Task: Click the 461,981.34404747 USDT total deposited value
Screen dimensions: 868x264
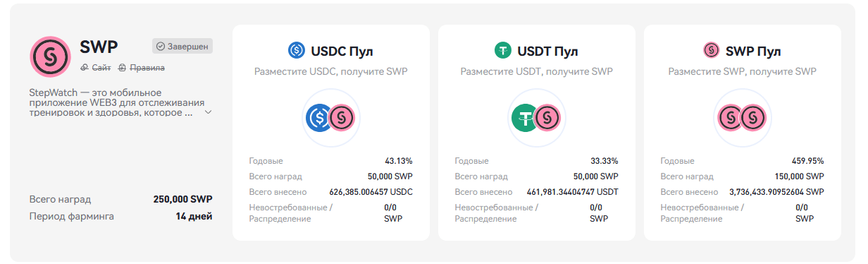Action: pos(573,192)
